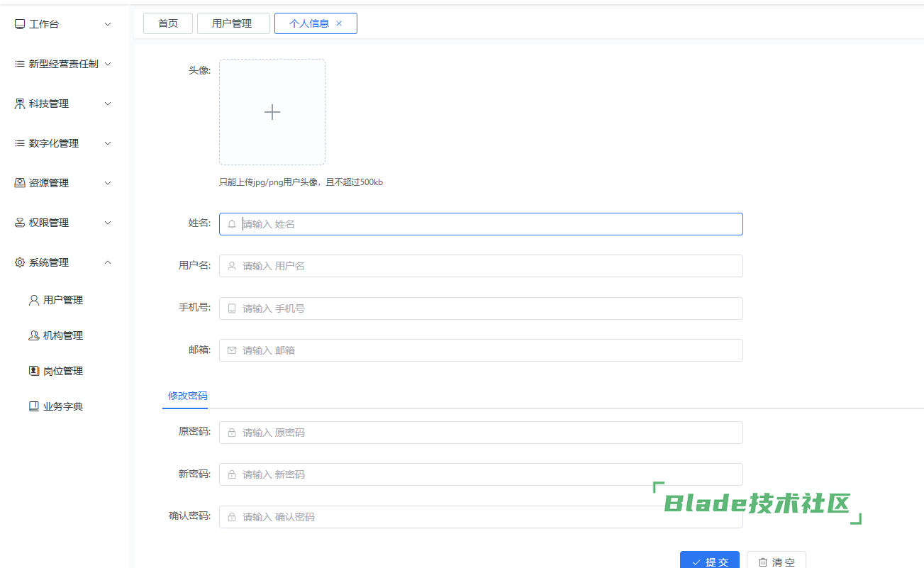Expand the 数字化管理 menu chevron

click(108, 143)
